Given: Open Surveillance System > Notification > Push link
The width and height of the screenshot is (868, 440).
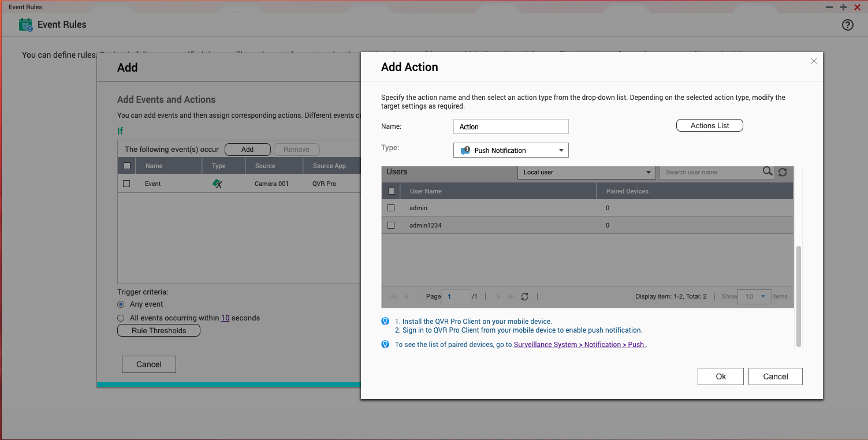Looking at the screenshot, I should tap(579, 345).
